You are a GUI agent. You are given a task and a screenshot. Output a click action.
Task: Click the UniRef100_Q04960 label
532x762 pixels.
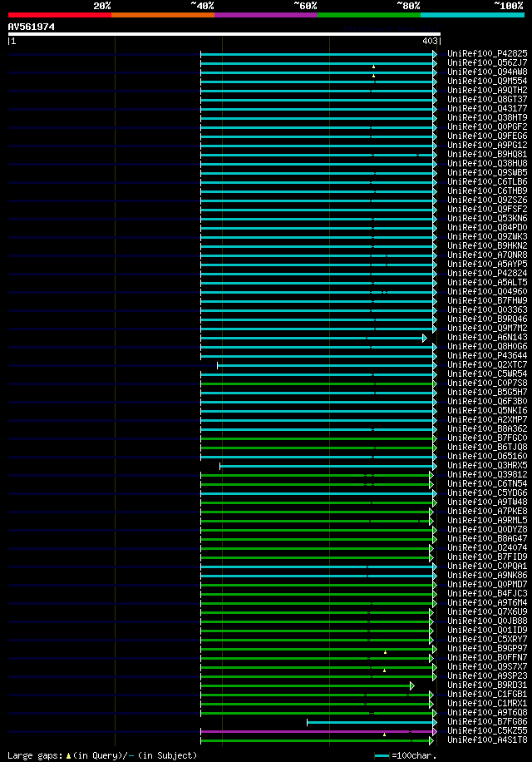tap(487, 292)
